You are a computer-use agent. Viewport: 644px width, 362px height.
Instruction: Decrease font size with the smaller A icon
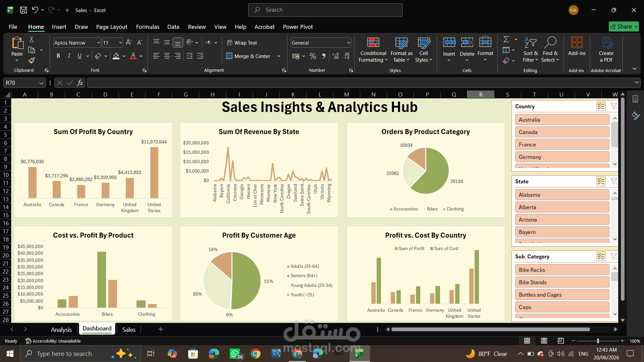pyautogui.click(x=140, y=43)
